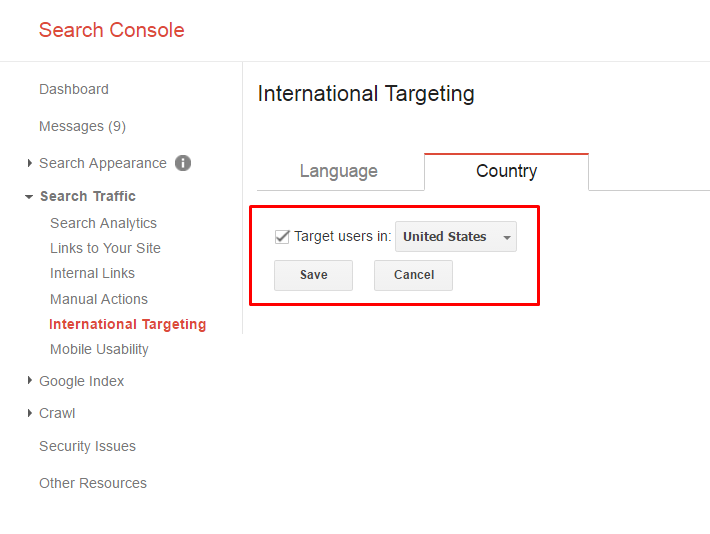The image size is (710, 534).
Task: Click the Cancel button
Action: [413, 275]
